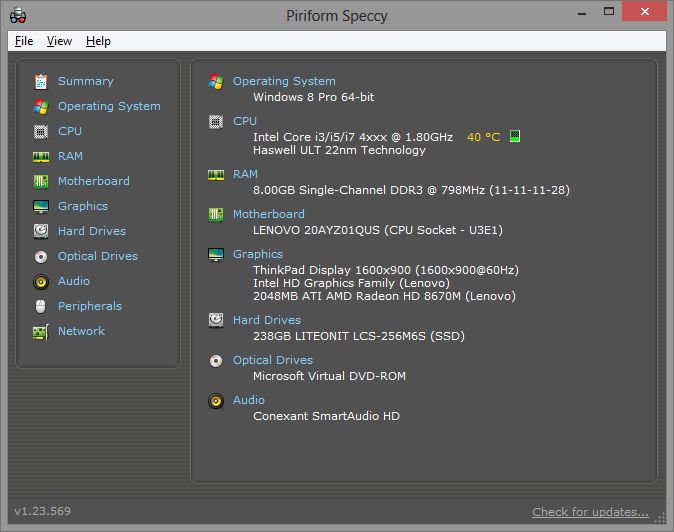
Task: Open the File menu
Action: [x=24, y=41]
